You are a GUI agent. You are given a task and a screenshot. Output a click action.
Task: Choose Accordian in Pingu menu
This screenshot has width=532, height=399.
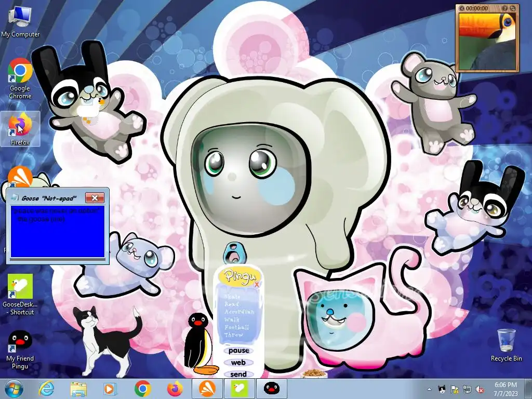pyautogui.click(x=239, y=312)
